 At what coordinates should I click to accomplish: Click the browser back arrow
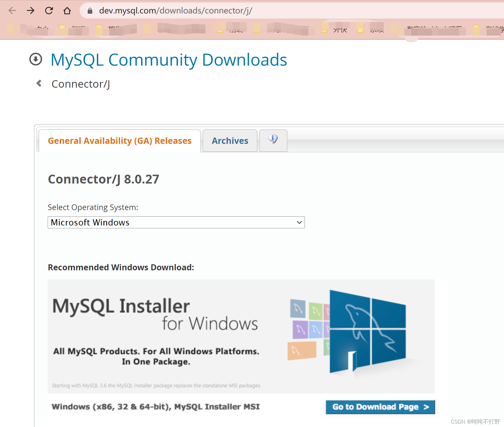pyautogui.click(x=12, y=11)
